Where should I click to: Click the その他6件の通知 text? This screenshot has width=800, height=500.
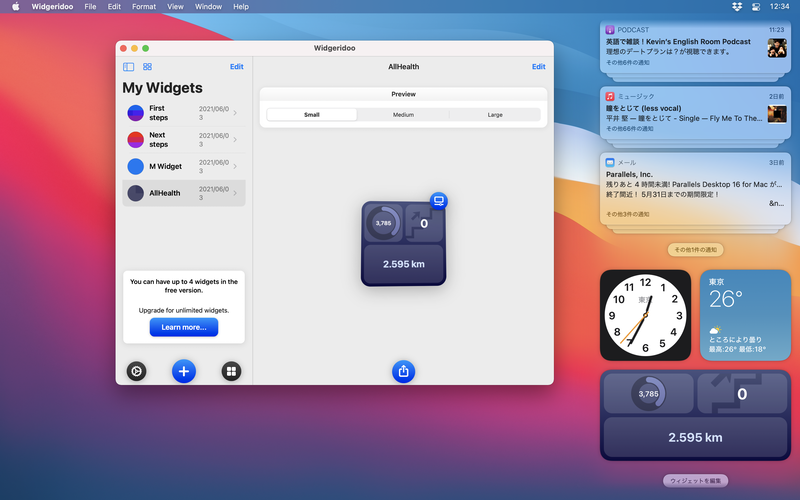628,63
